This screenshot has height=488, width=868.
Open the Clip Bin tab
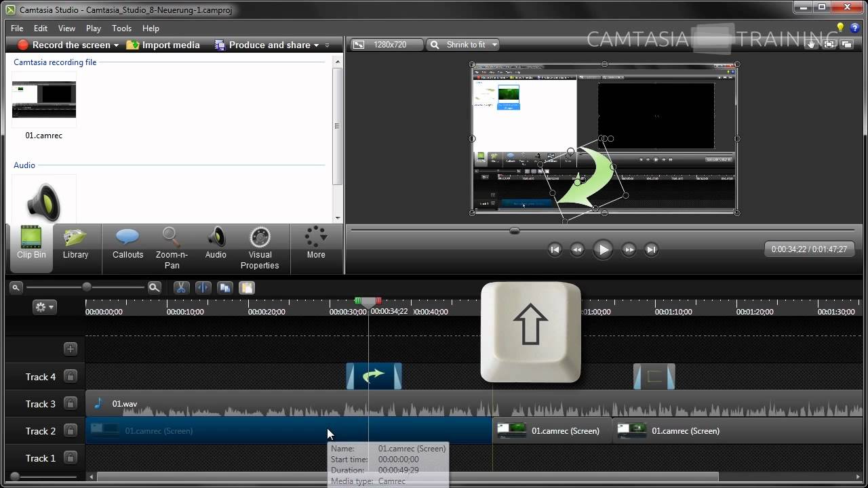pos(31,249)
